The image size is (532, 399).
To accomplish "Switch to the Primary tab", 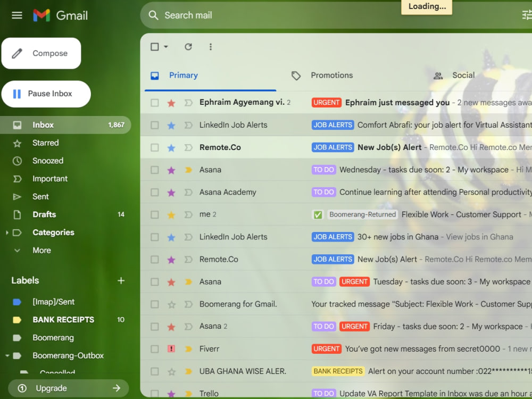I will [x=210, y=76].
